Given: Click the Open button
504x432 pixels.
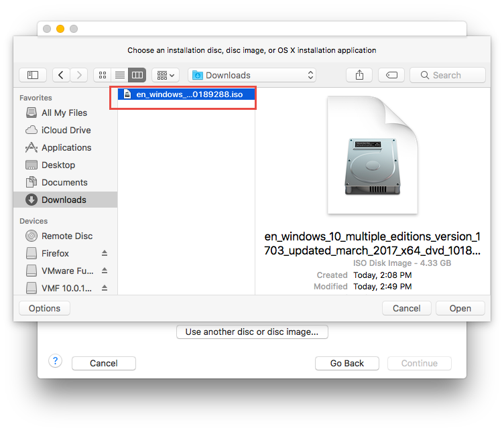Looking at the screenshot, I should pos(460,308).
